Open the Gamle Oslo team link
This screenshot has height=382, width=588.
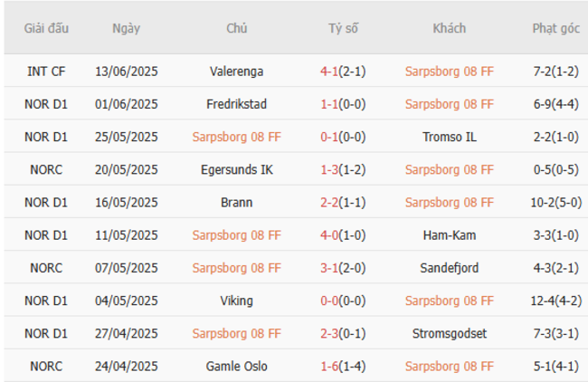[x=236, y=366]
